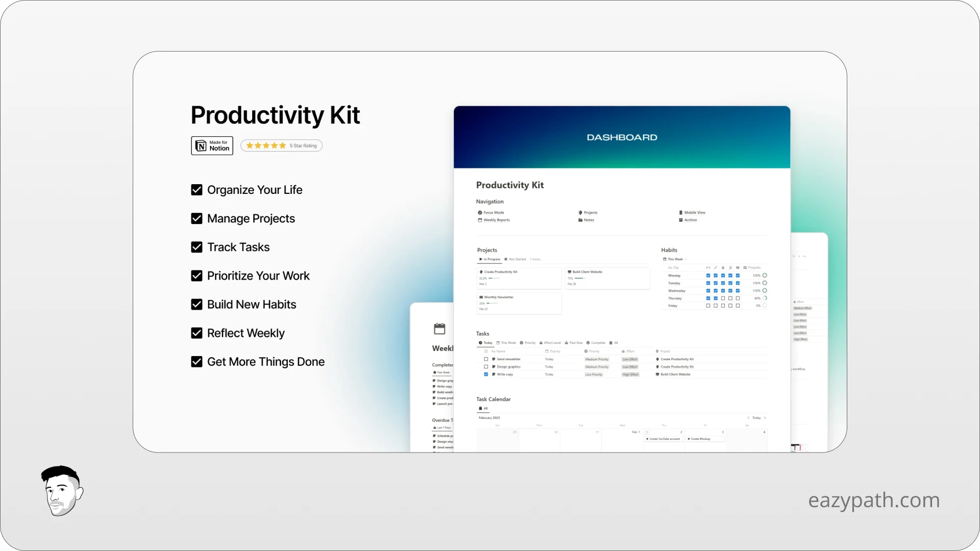Expand the This Week dropdown in Habits
Screen dimensions: 980x551
pyautogui.click(x=675, y=259)
